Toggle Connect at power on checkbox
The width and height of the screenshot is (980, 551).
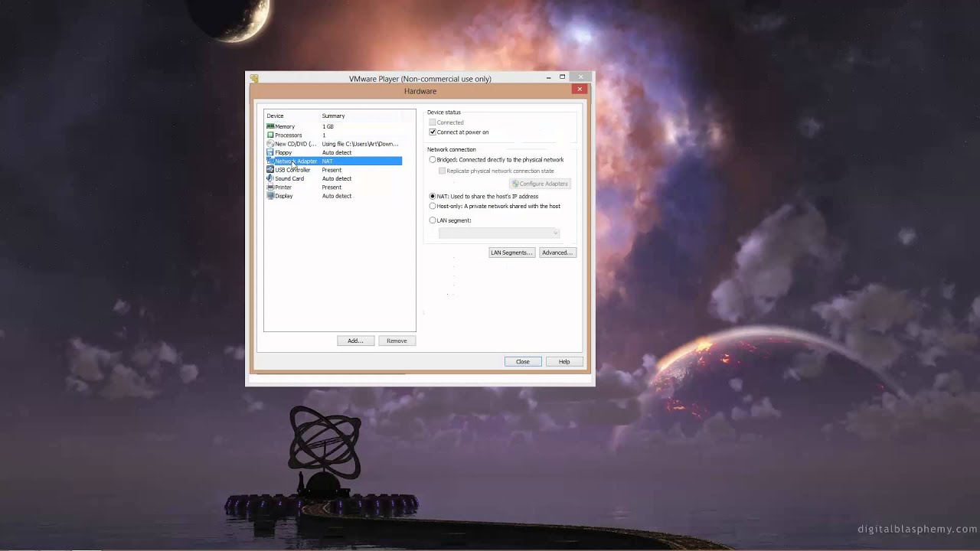pyautogui.click(x=433, y=132)
